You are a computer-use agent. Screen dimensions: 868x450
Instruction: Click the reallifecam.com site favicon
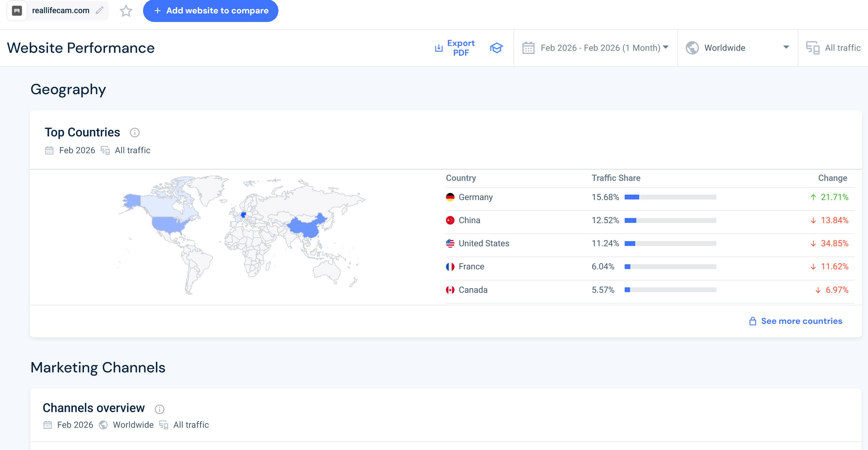coord(17,11)
